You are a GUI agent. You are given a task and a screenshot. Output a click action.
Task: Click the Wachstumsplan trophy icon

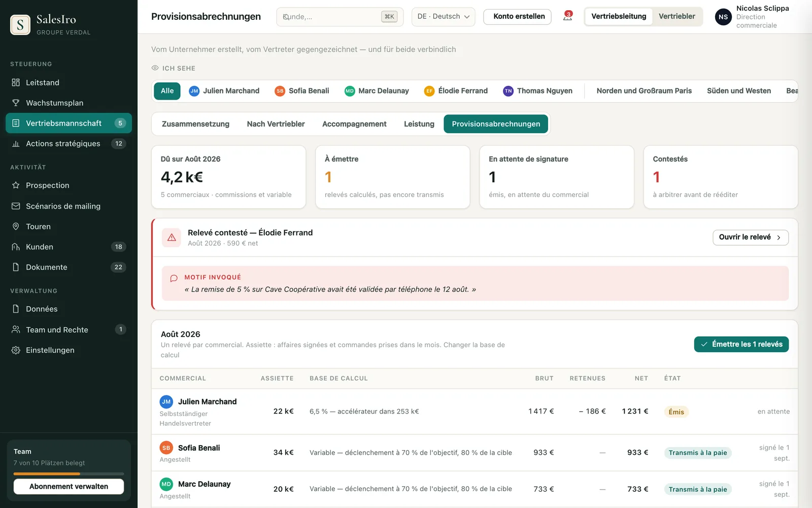pyautogui.click(x=16, y=103)
